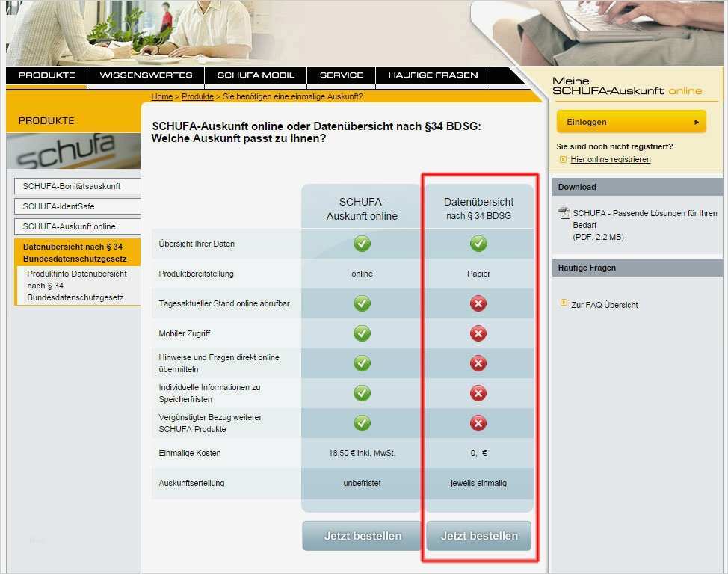The width and height of the screenshot is (728, 574).
Task: Click red cross in 'Mobiler Zugriff' row
Action: [478, 333]
